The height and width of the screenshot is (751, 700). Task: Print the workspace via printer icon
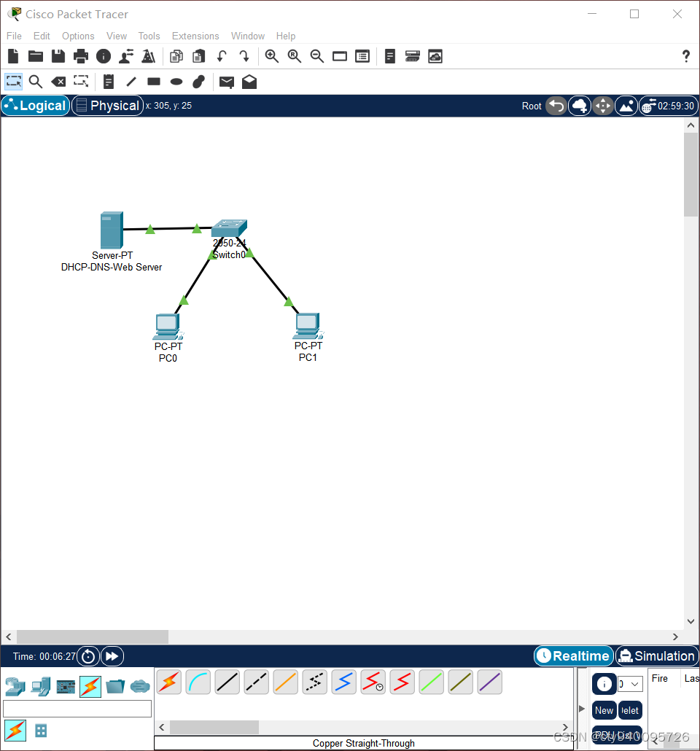pos(80,57)
